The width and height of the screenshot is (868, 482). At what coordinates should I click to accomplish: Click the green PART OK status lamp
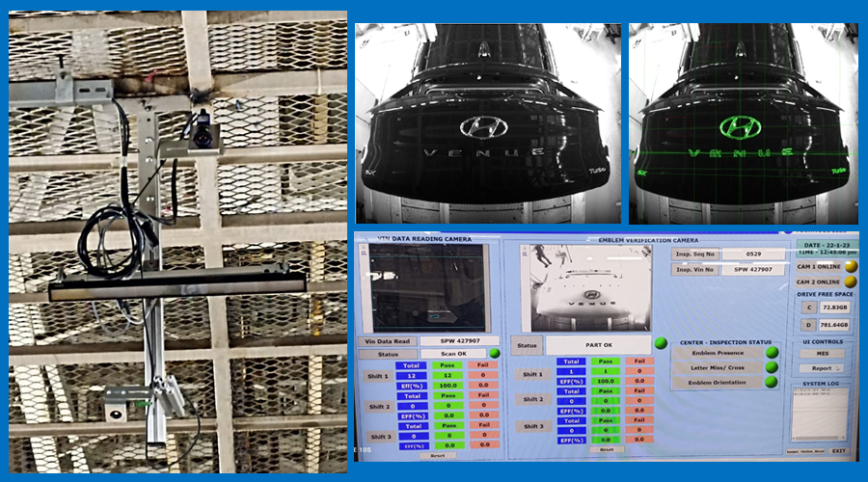click(661, 343)
